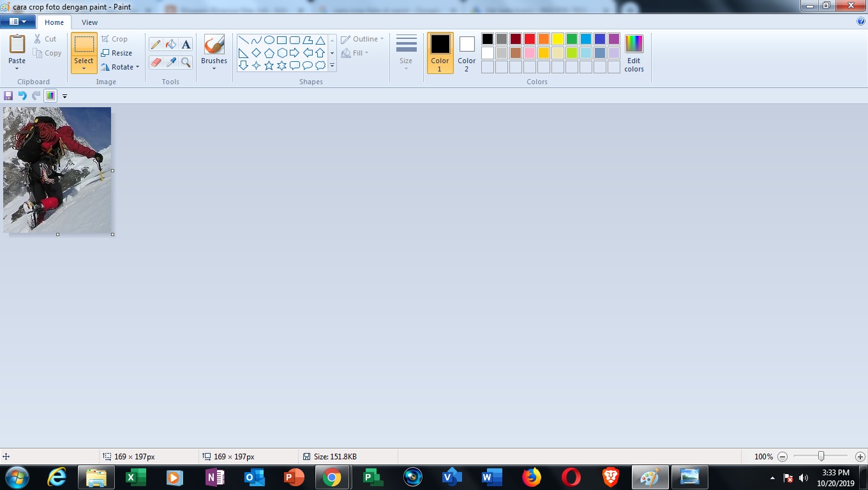Open the Paint application menu
868x490 pixels.
point(18,21)
